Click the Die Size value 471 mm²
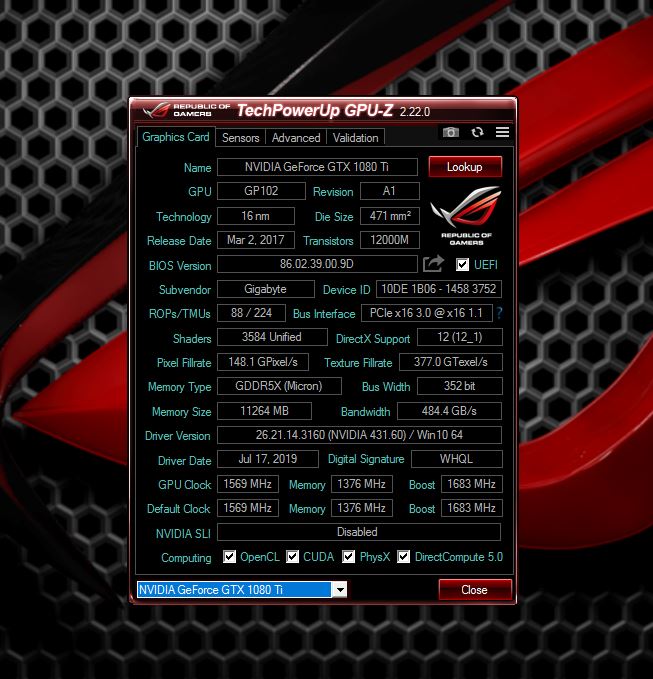This screenshot has height=679, width=653. [390, 216]
